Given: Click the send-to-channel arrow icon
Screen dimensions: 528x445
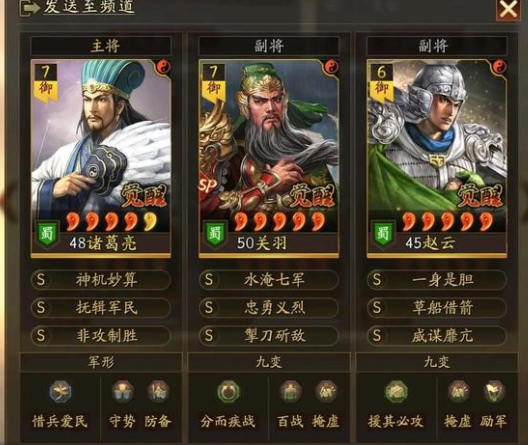Looking at the screenshot, I should pyautogui.click(x=29, y=8).
